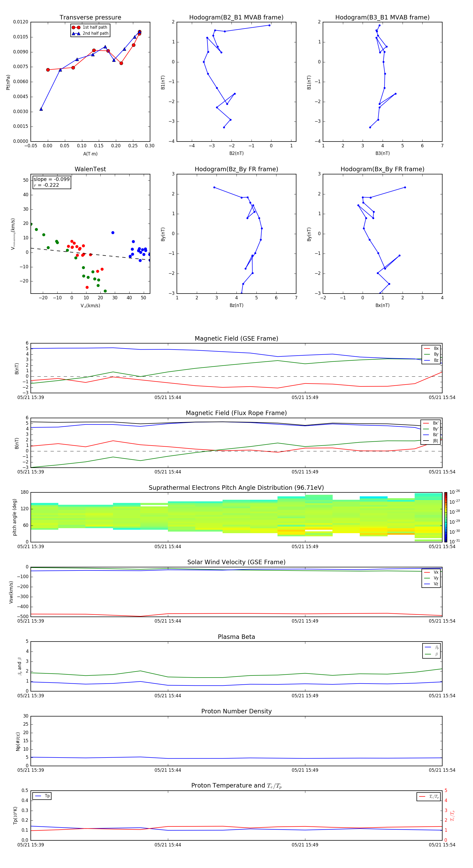Viewport: 473px width, 868px height.
Task: Click the 'Vsw(km/s)' y-axis label
Action: click(x=11, y=592)
